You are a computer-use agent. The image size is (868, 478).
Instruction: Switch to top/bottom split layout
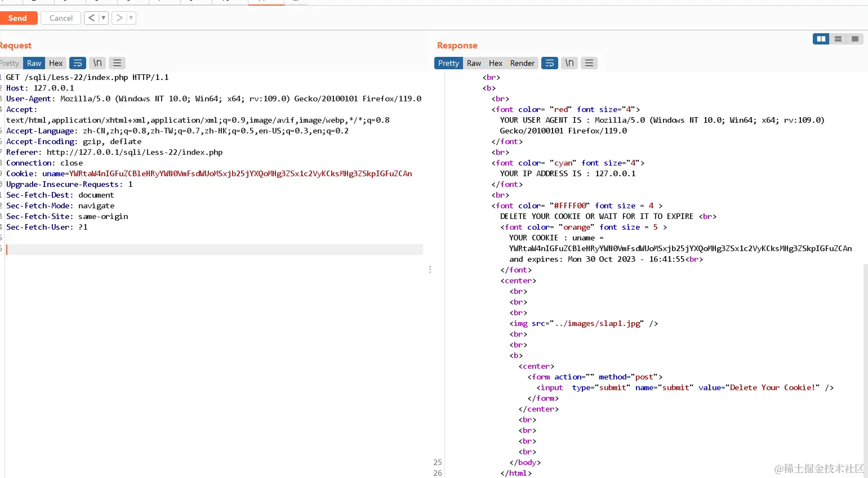(x=838, y=39)
